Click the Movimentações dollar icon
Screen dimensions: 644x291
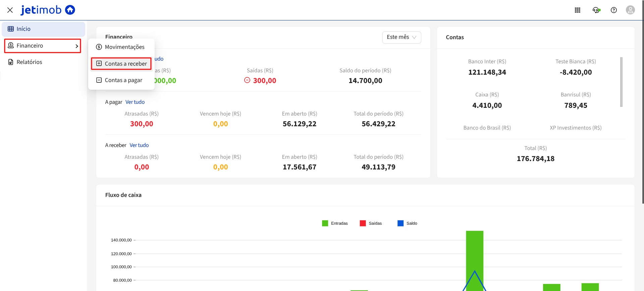coord(99,47)
